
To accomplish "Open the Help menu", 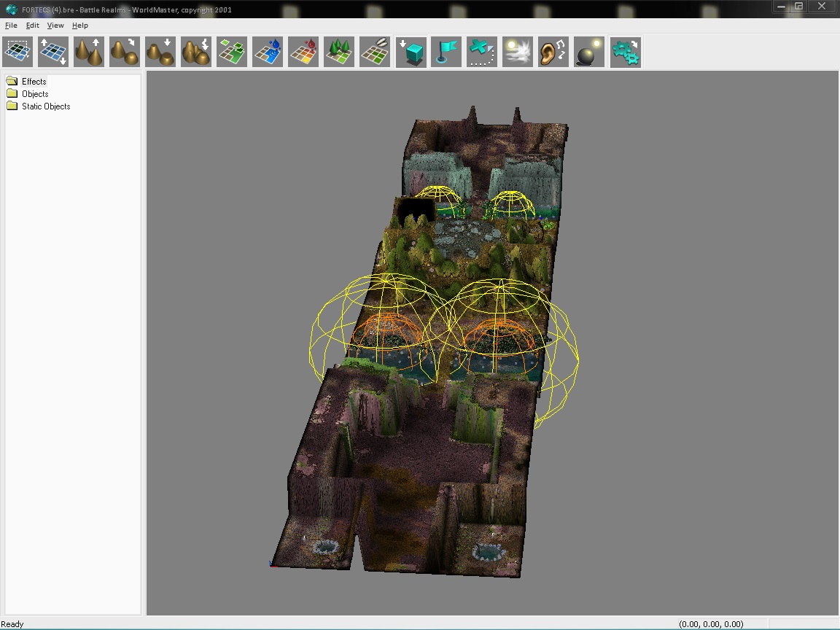I will [79, 26].
